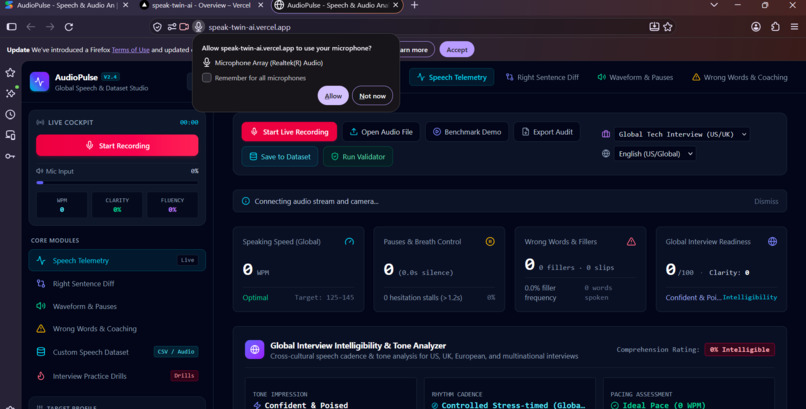Click Run Validator button

[x=358, y=156]
